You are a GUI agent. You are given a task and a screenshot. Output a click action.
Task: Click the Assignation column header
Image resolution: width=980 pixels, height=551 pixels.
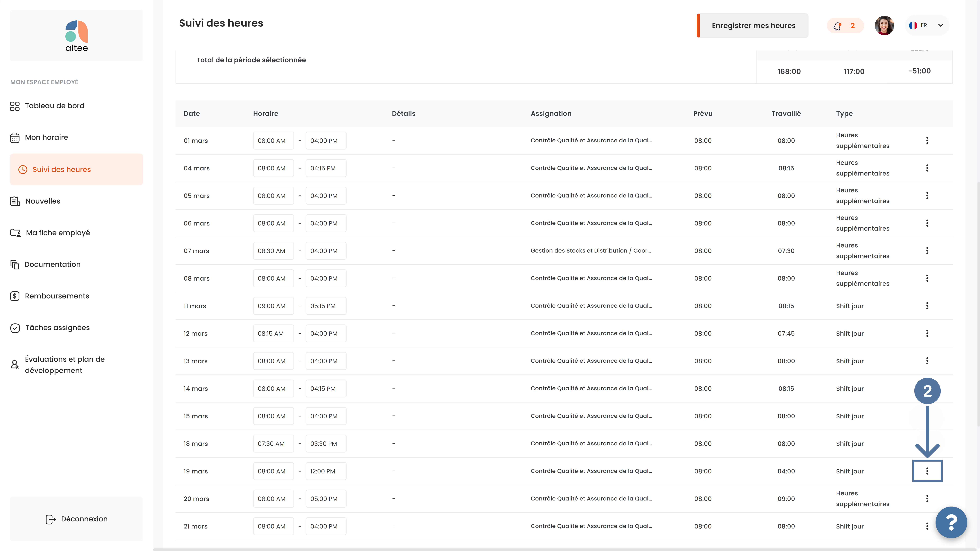click(x=551, y=114)
